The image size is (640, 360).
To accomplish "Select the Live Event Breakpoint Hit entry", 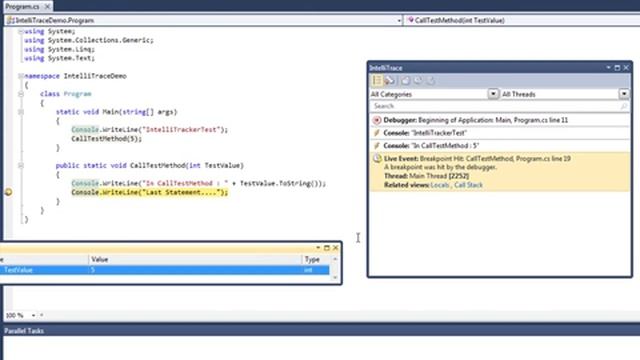I will [x=500, y=171].
